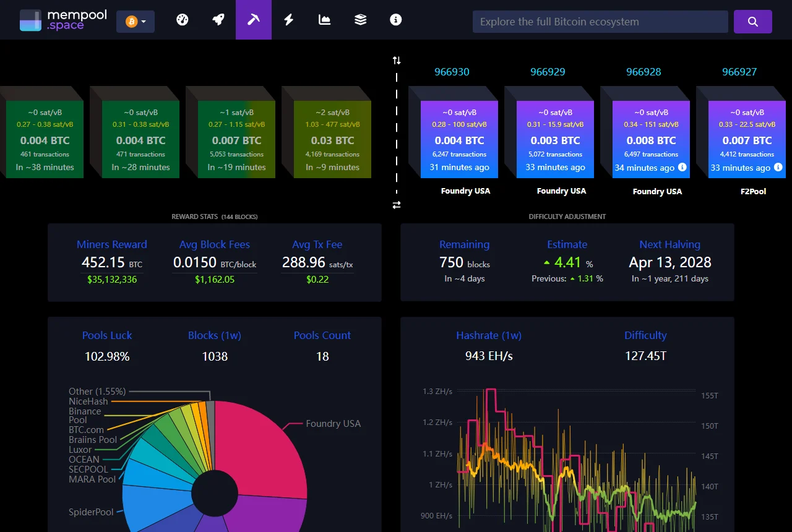Click the Luxor pie chart label
This screenshot has width=792, height=532.
80,450
